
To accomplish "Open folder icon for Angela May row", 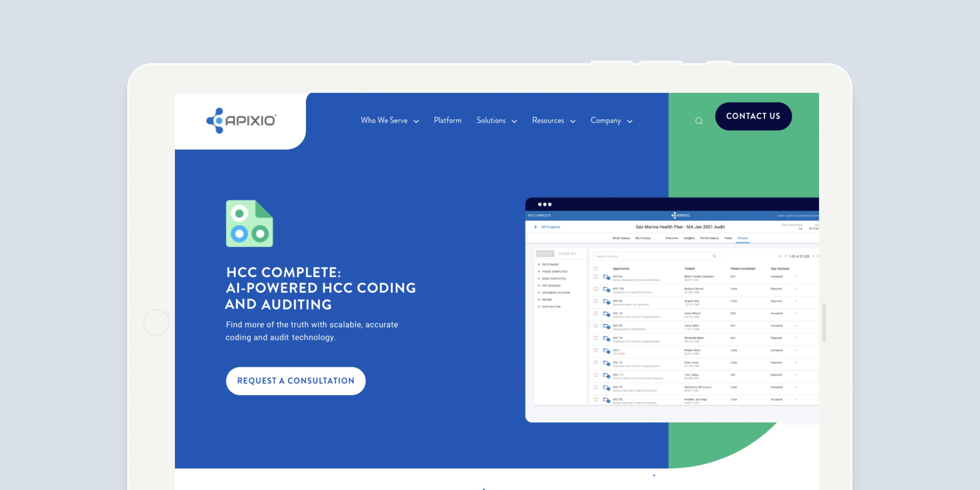I will tap(606, 302).
